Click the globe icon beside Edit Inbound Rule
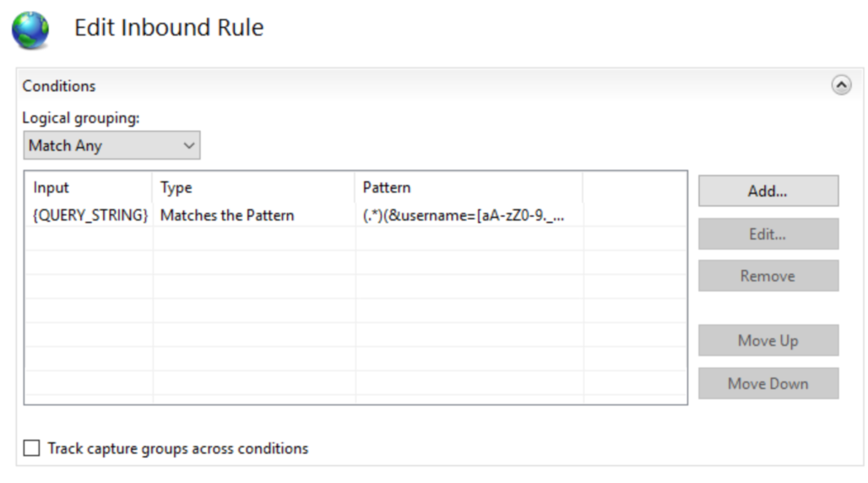868x483 pixels. click(30, 30)
